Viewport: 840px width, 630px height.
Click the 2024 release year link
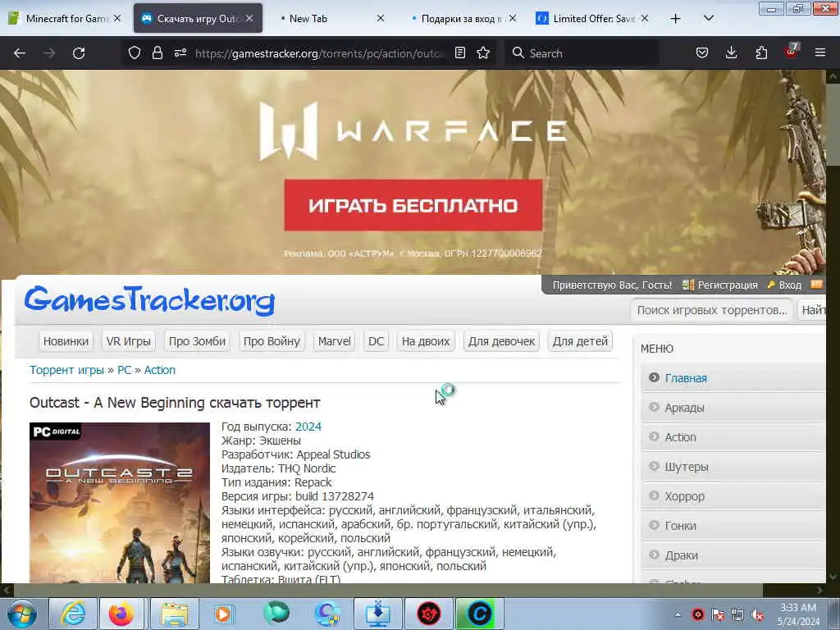coord(308,427)
